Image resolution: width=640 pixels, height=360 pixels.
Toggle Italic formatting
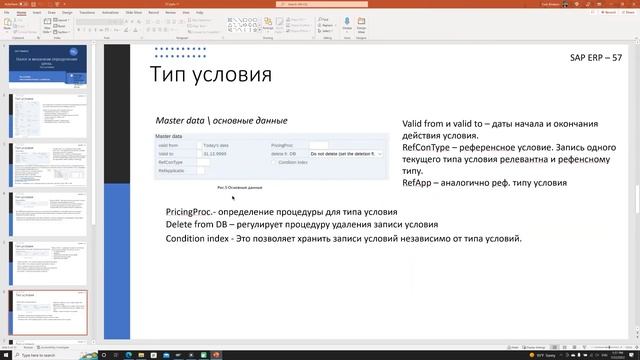[x=84, y=30]
